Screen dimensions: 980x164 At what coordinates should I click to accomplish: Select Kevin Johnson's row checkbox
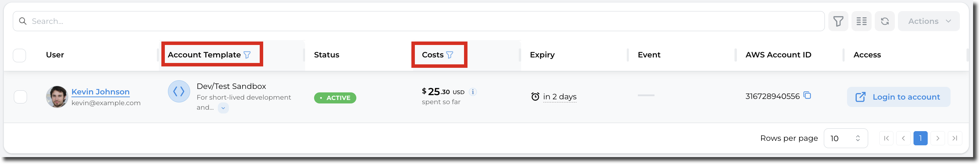[20, 97]
